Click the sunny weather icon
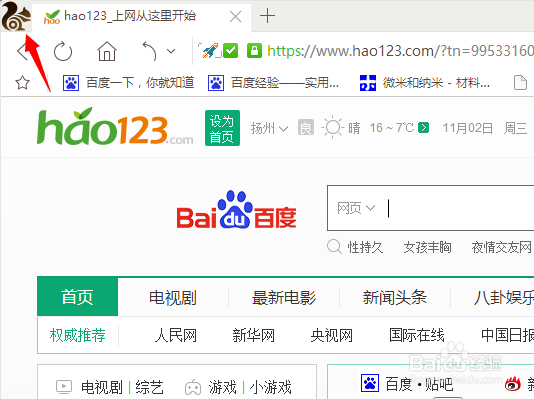 (333, 127)
